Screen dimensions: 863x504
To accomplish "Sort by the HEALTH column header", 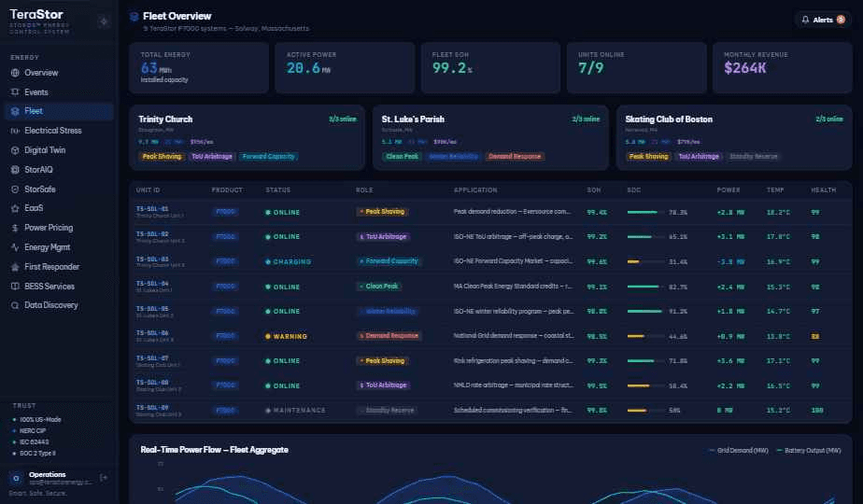I will coord(824,189).
